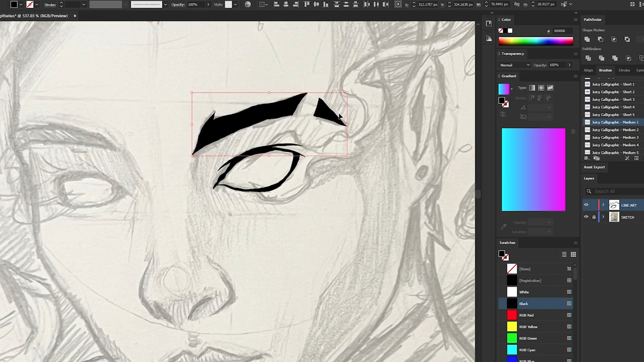Pick the RGB Red swatch

pyautogui.click(x=535, y=315)
